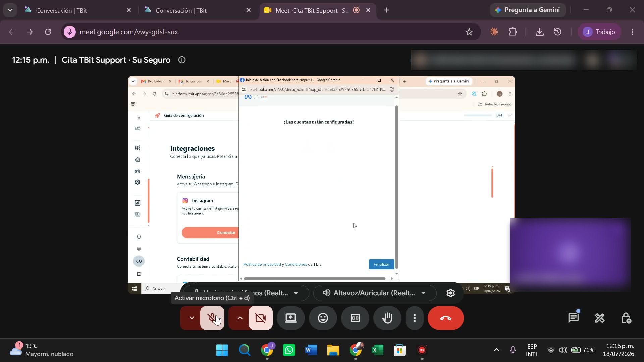The height and width of the screenshot is (362, 644).
Task: Show meeting details info icon
Action: (x=182, y=60)
